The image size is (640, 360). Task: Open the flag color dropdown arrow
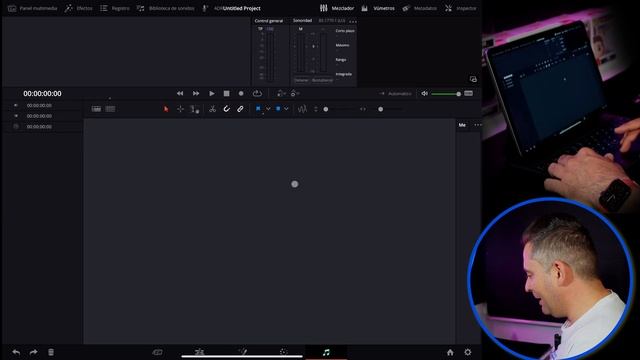tap(268, 109)
